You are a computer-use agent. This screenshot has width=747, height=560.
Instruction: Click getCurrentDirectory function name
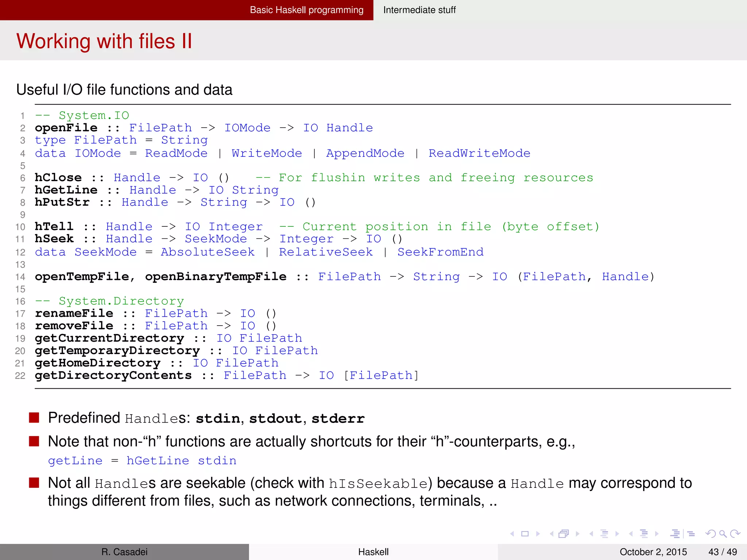click(x=109, y=338)
